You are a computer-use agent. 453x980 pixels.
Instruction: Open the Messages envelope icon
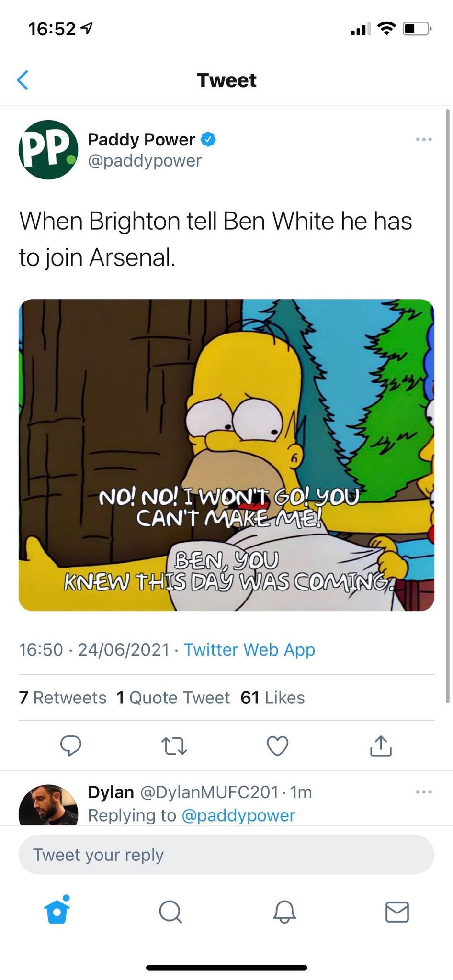point(397,912)
